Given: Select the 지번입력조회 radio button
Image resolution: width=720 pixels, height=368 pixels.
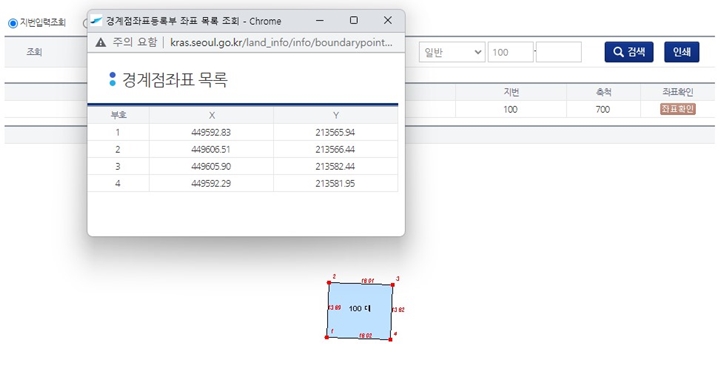Looking at the screenshot, I should pyautogui.click(x=13, y=23).
